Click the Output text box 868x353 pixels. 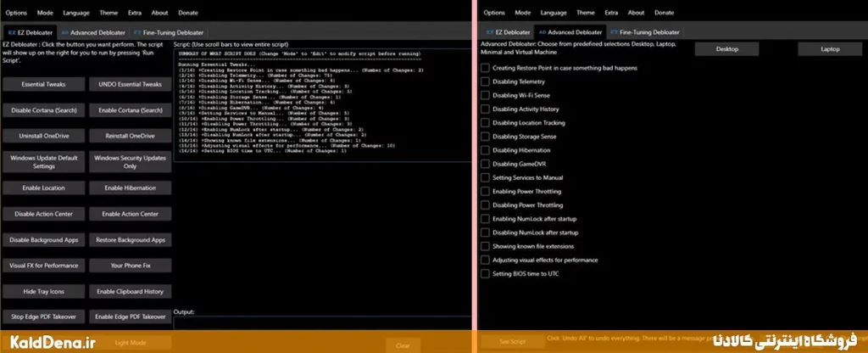[x=322, y=323]
